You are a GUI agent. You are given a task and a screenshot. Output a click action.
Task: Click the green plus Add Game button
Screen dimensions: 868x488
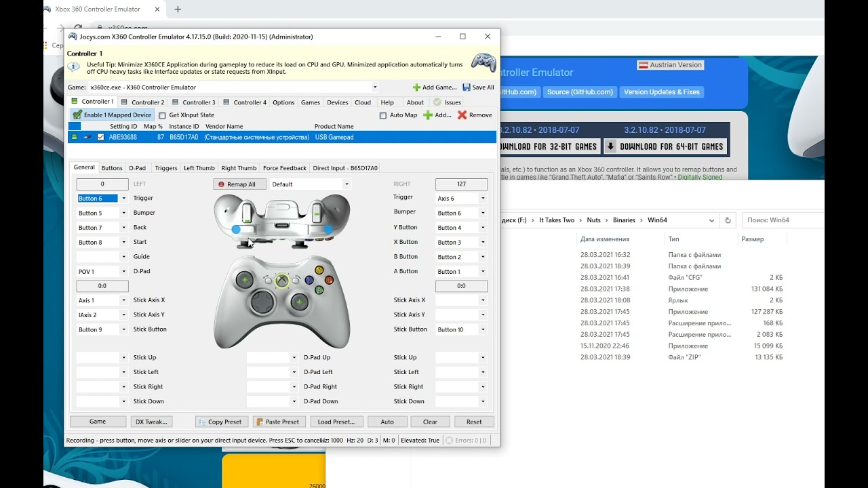coord(435,87)
